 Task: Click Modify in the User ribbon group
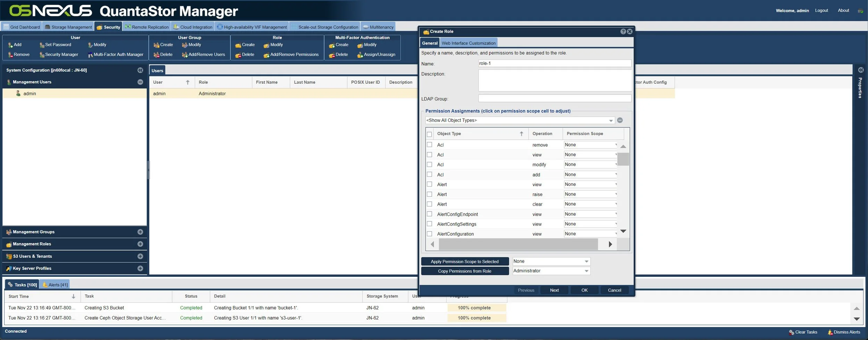[x=97, y=45]
